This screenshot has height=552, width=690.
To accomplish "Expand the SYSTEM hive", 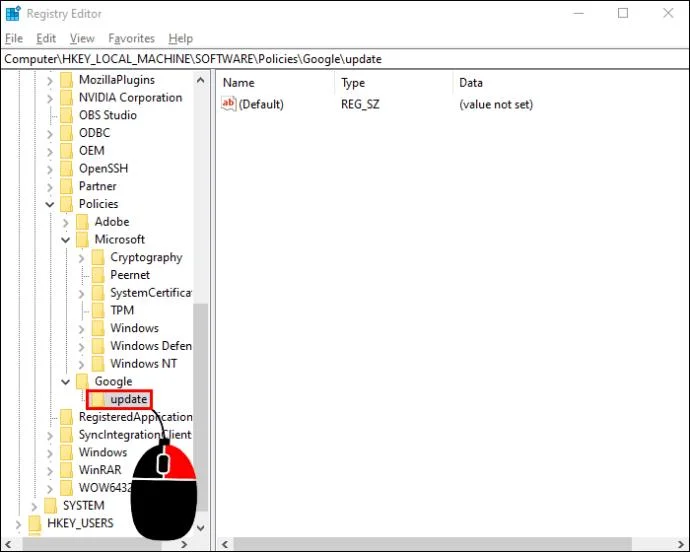I will tap(34, 507).
